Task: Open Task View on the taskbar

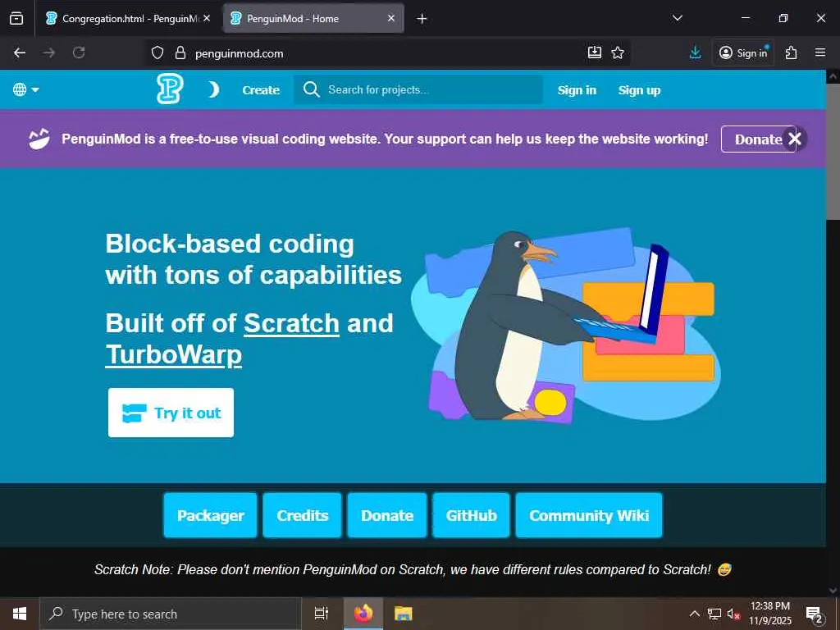Action: tap(321, 614)
